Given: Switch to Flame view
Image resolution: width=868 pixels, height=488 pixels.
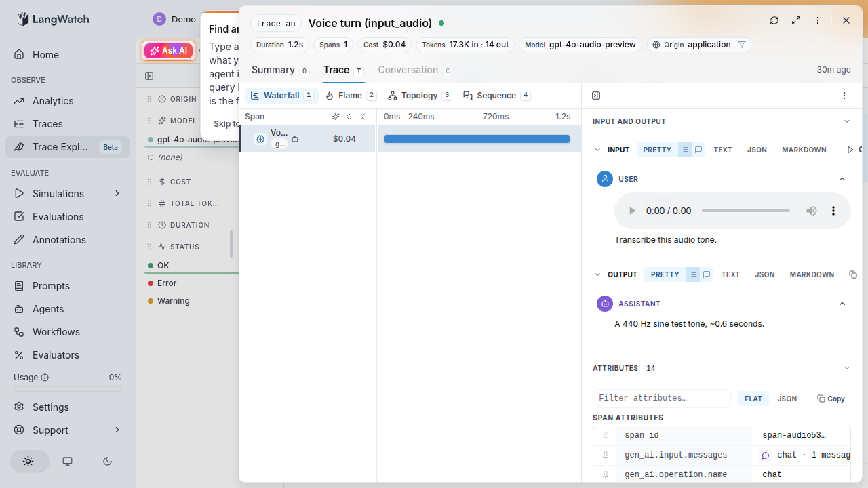Looking at the screenshot, I should pos(351,96).
